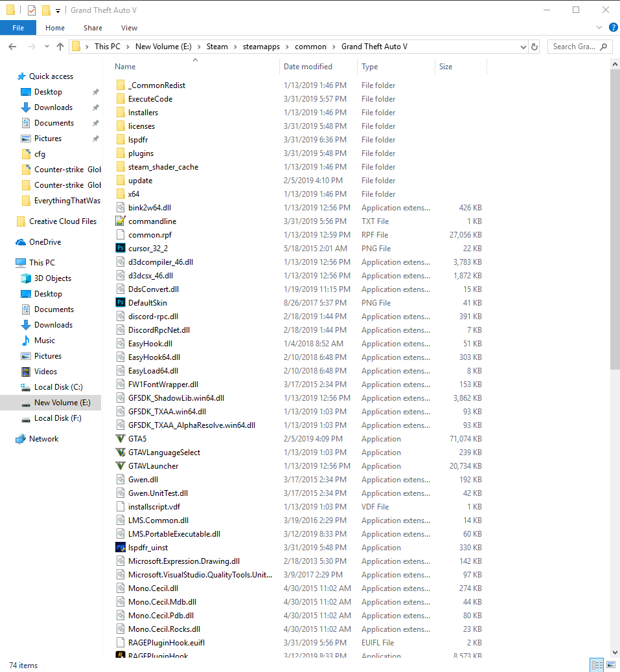The image size is (620, 672).
Task: Expand chevron after New Volume (E:) breadcrumb
Action: tap(199, 47)
